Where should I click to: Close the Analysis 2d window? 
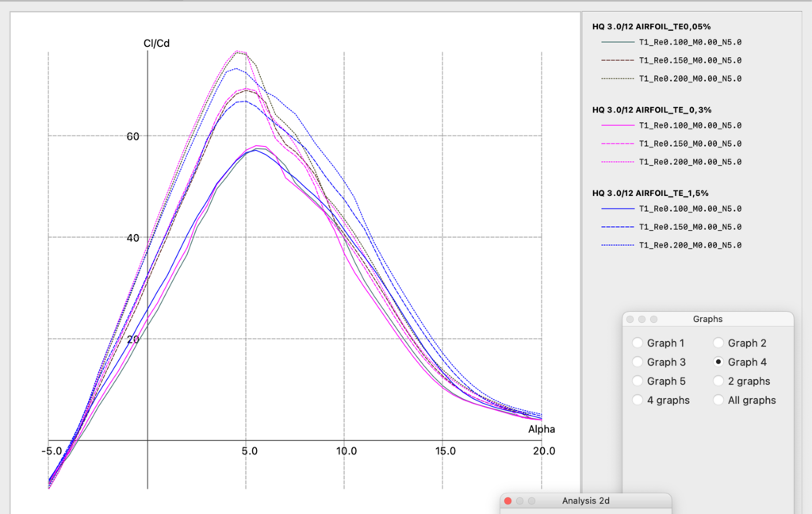(x=508, y=501)
